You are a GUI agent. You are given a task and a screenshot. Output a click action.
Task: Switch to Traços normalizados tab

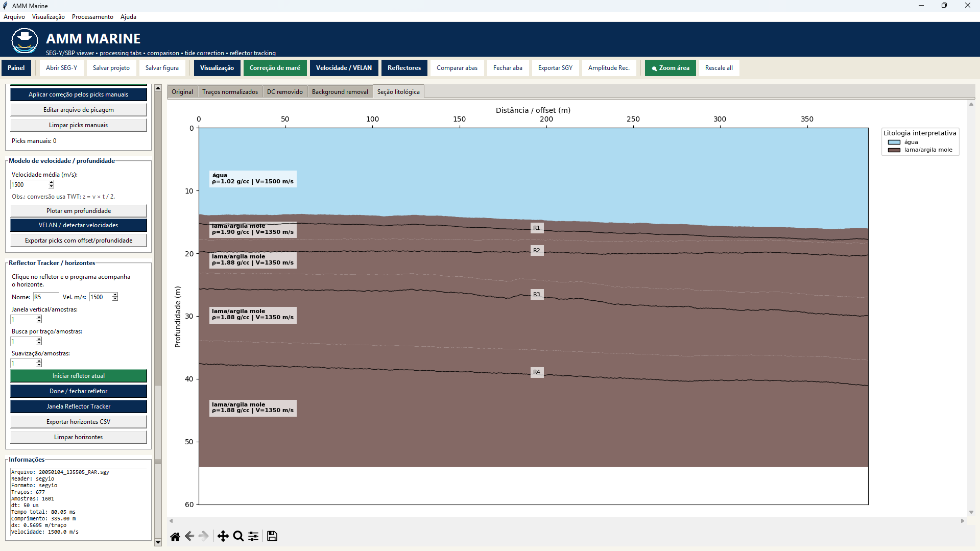pyautogui.click(x=230, y=92)
